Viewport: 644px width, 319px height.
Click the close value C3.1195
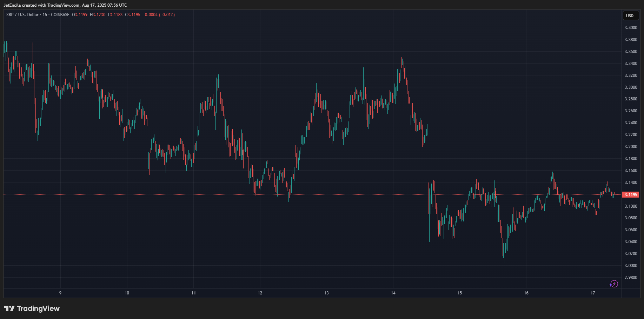[x=133, y=15]
